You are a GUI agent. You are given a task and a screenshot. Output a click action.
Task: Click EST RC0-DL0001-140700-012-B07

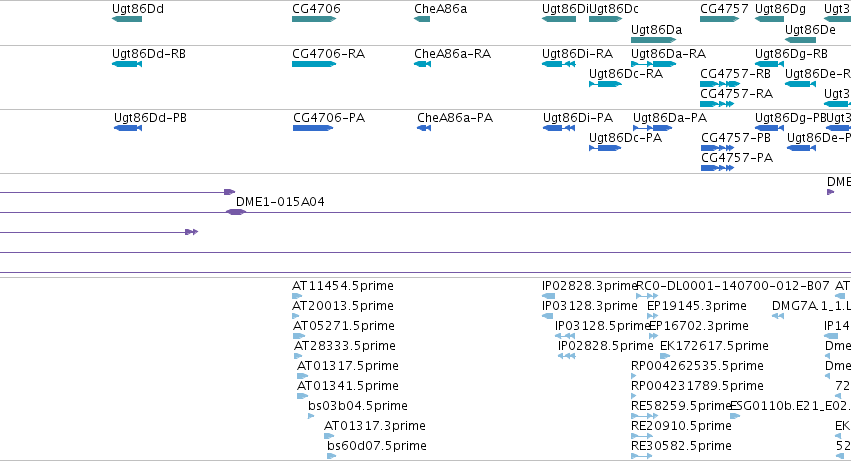(x=647, y=296)
